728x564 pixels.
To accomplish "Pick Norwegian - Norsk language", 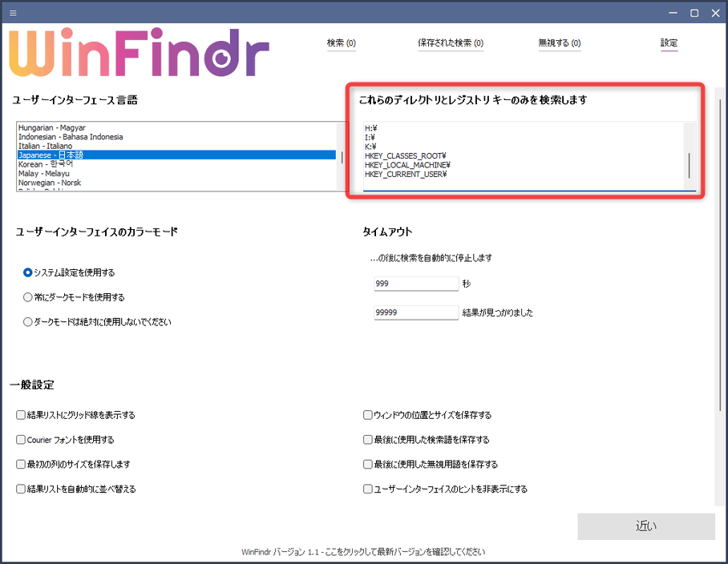I will 176,183.
